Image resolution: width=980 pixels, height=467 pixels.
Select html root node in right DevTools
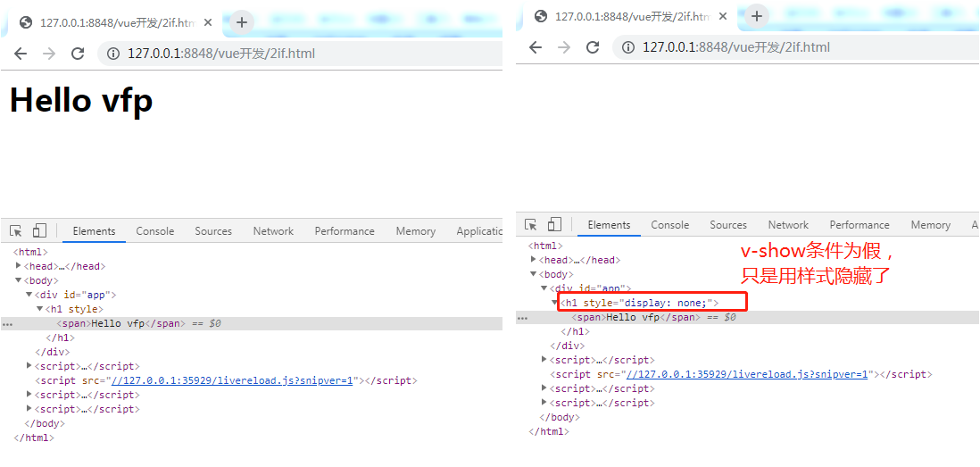coord(545,246)
